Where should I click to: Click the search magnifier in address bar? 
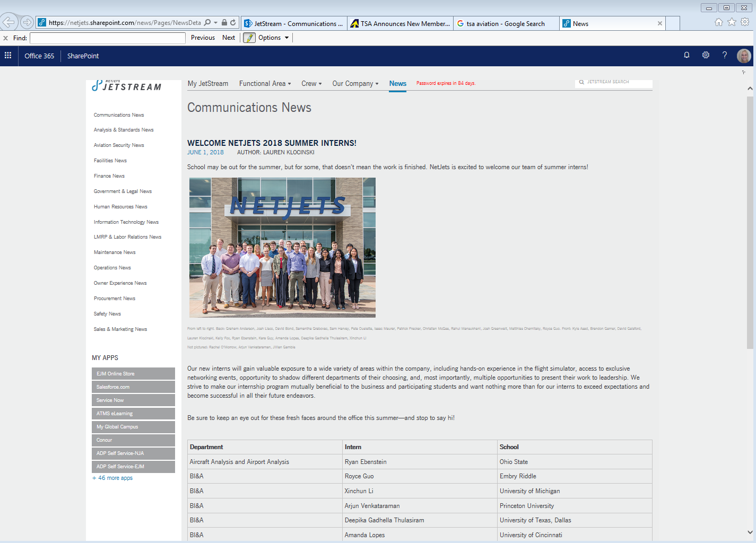pyautogui.click(x=207, y=23)
